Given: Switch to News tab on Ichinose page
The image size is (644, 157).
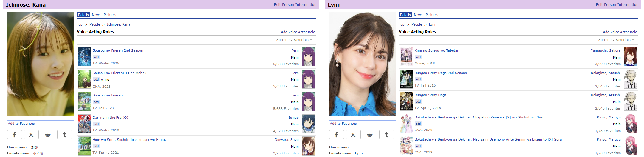Looking at the screenshot, I should [x=96, y=15].
